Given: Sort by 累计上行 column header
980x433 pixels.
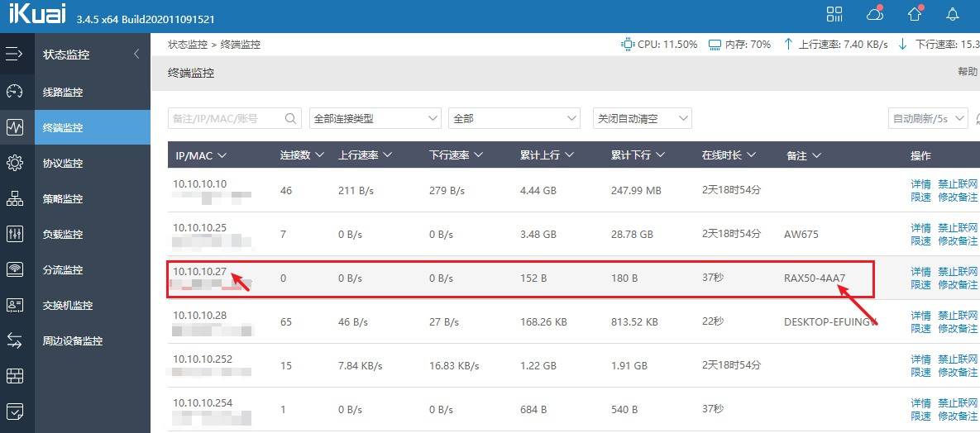Looking at the screenshot, I should 547,155.
